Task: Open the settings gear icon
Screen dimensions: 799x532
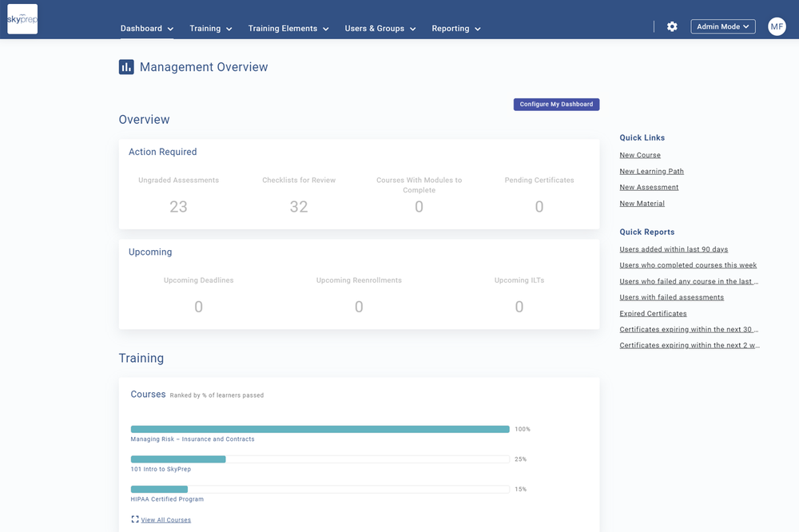Action: click(x=672, y=26)
